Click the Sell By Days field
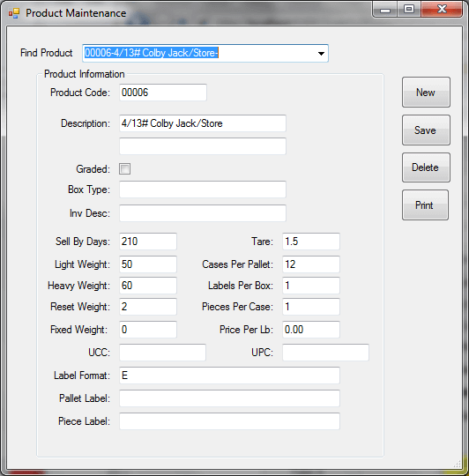Viewport: 469px width, 476px height. [x=148, y=242]
